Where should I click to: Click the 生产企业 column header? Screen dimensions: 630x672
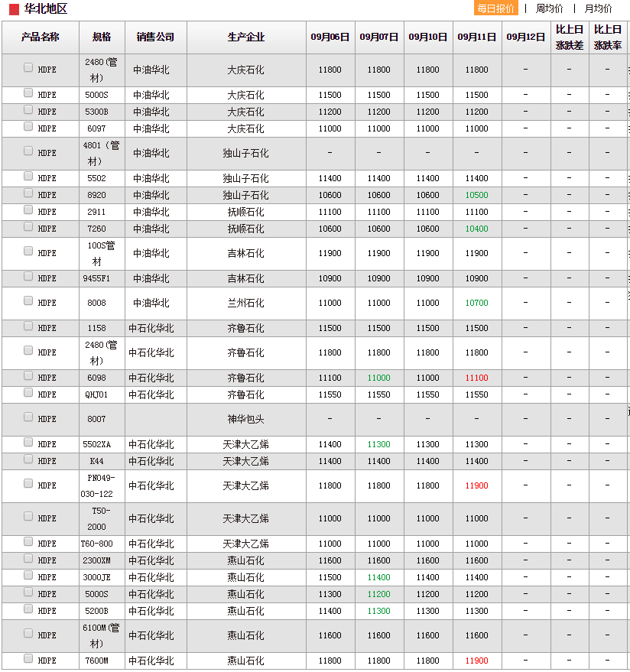246,37
